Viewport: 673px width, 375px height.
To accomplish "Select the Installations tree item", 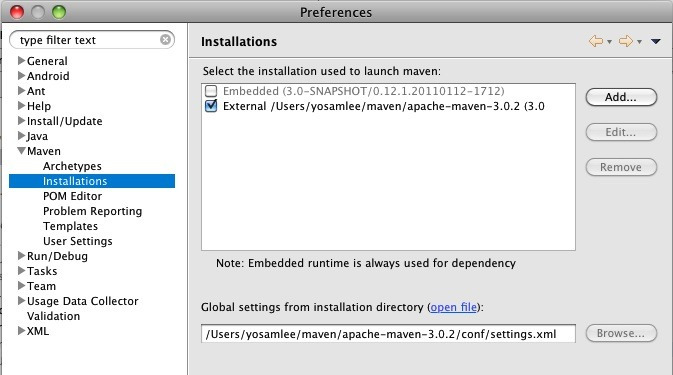I will (x=92, y=181).
